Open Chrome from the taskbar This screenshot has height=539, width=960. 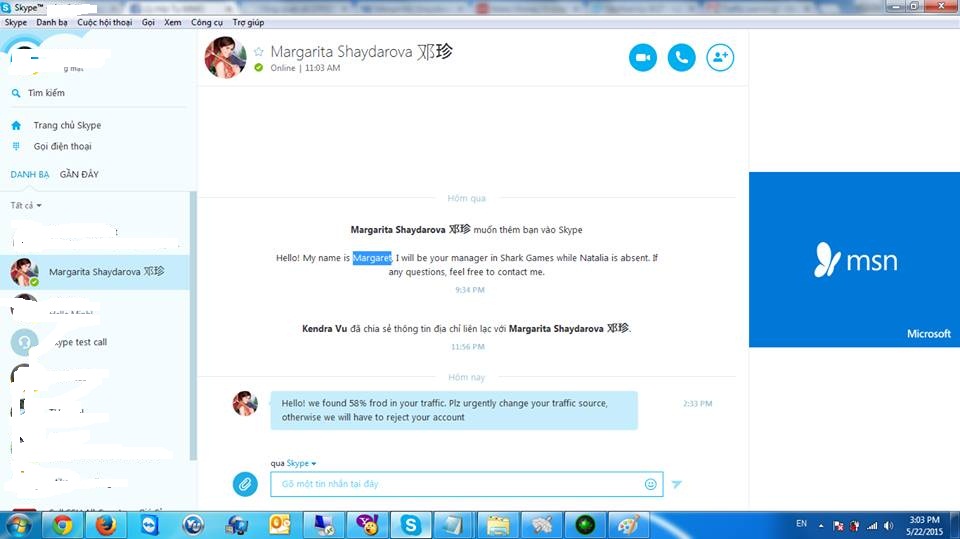(x=62, y=525)
